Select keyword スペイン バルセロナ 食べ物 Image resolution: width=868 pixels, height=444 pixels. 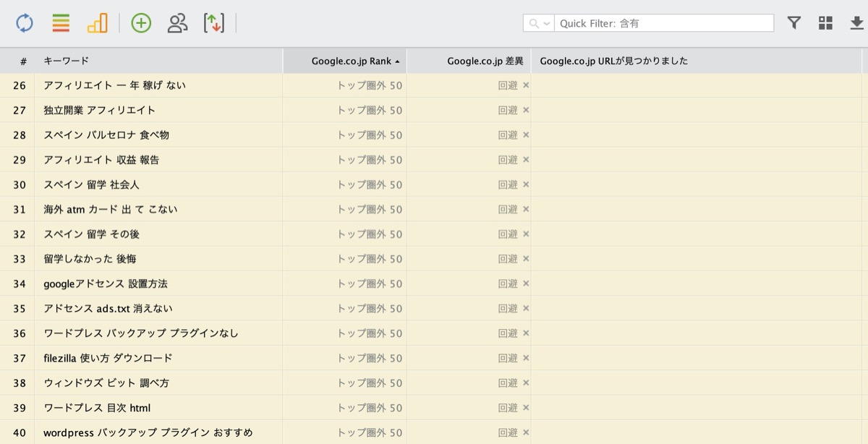coord(106,135)
